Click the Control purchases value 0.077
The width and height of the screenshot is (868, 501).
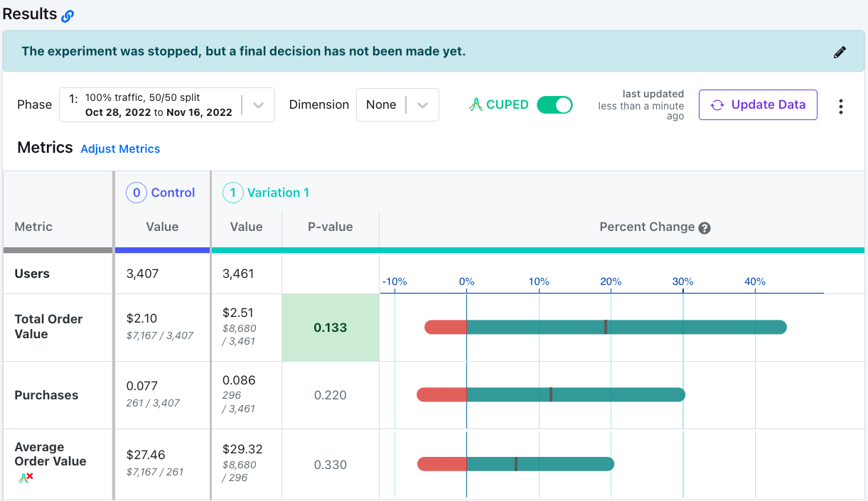click(141, 387)
